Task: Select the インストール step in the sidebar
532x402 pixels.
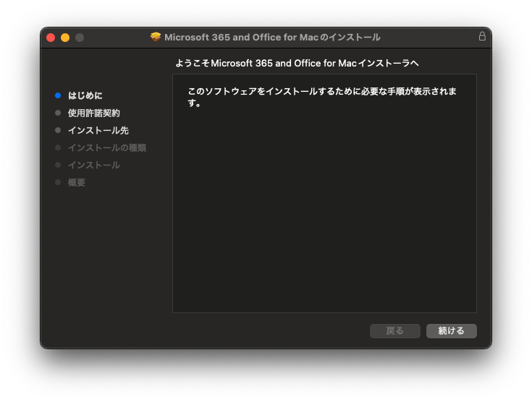Action: [94, 165]
